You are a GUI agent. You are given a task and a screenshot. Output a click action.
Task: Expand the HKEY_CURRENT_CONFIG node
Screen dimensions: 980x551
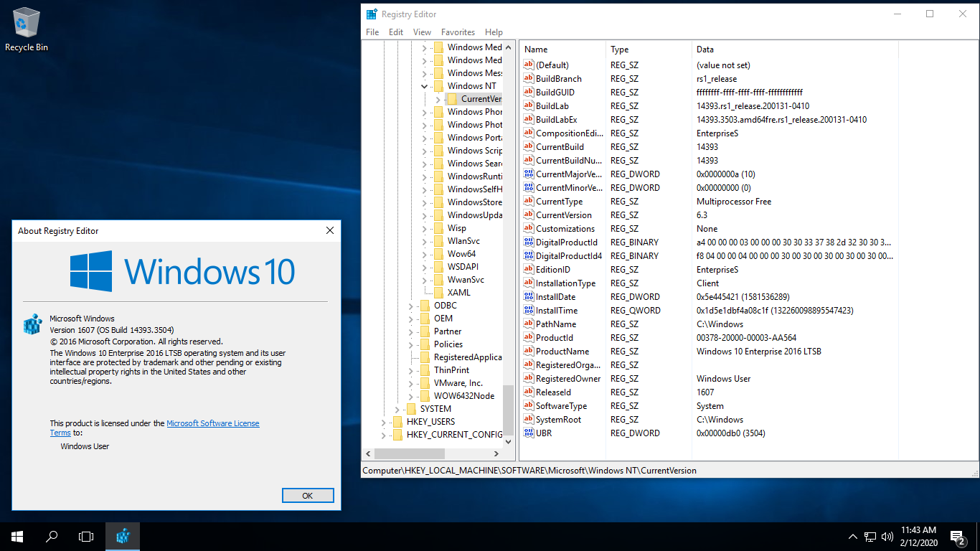(383, 435)
